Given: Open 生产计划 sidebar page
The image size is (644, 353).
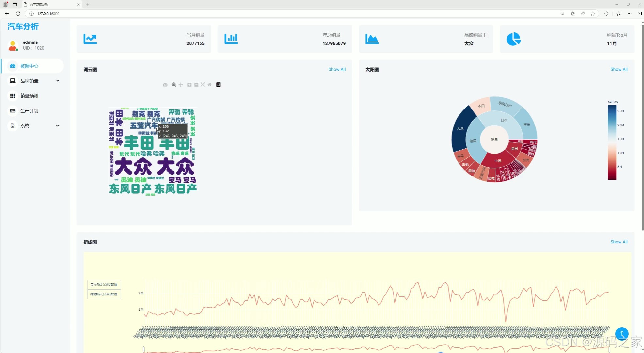Looking at the screenshot, I should [29, 111].
